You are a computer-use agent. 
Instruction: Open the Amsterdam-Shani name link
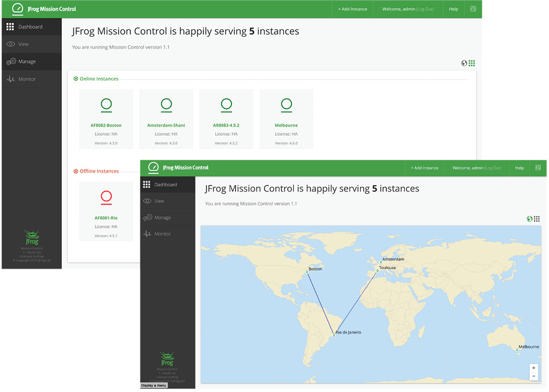166,125
